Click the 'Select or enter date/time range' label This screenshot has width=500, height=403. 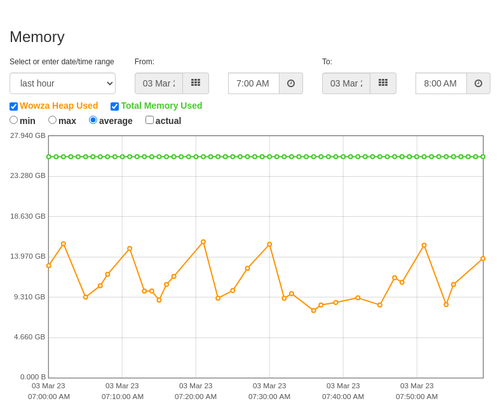62,62
